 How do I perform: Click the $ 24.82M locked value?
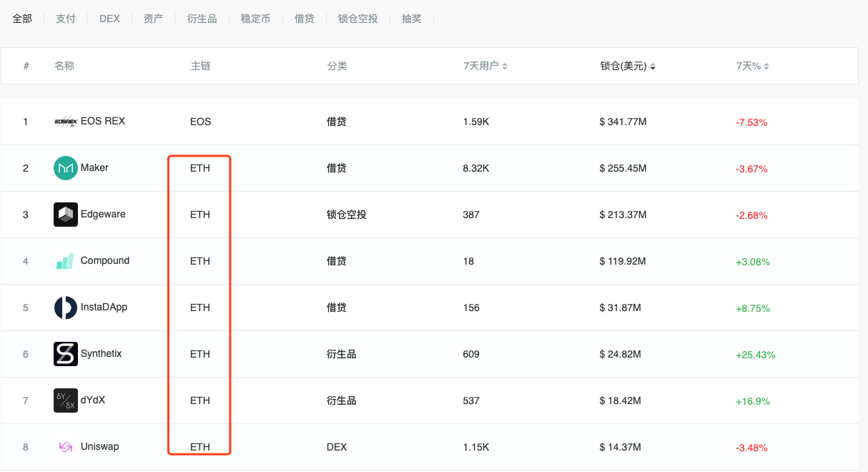[x=621, y=354]
